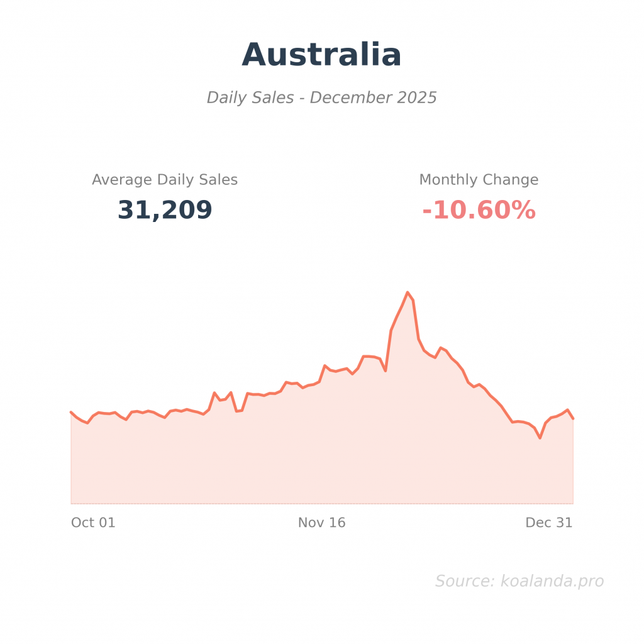Viewport: 644px width, 644px height.
Task: Click the small line spike above Nov 16
Action: (325, 365)
